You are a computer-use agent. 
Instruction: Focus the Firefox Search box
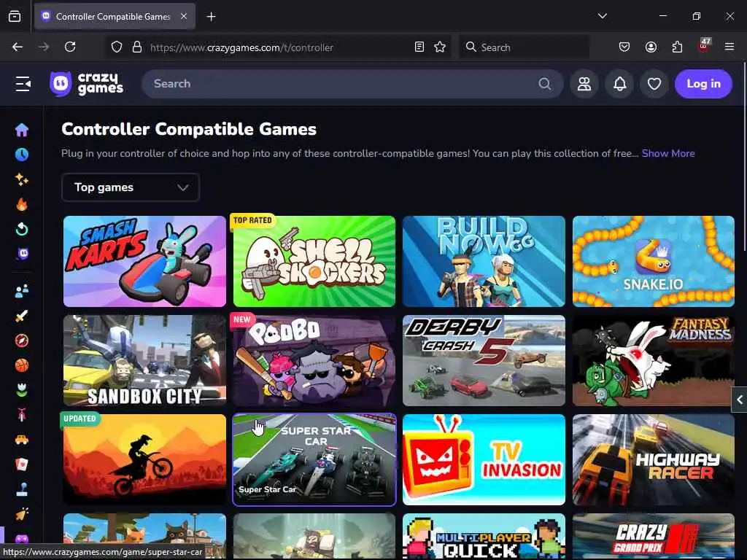524,47
